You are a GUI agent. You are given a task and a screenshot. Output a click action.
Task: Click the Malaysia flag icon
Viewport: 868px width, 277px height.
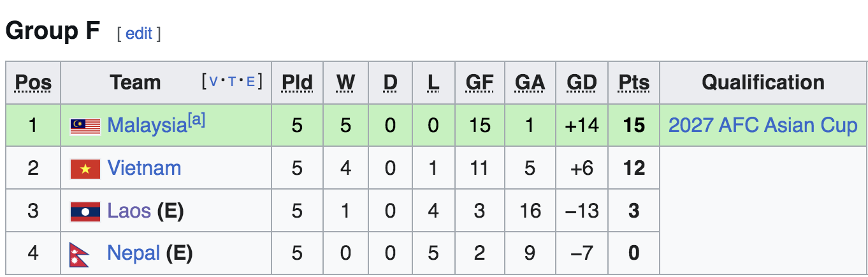(85, 126)
